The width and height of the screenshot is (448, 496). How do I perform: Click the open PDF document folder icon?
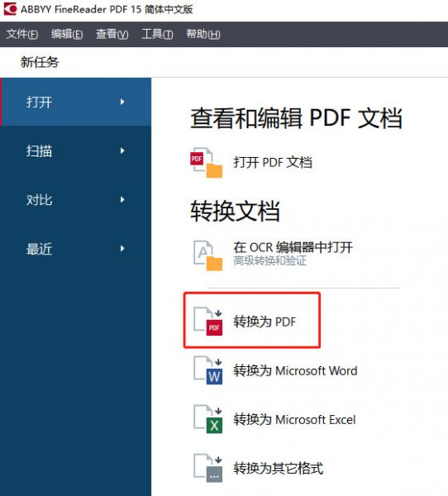[207, 163]
